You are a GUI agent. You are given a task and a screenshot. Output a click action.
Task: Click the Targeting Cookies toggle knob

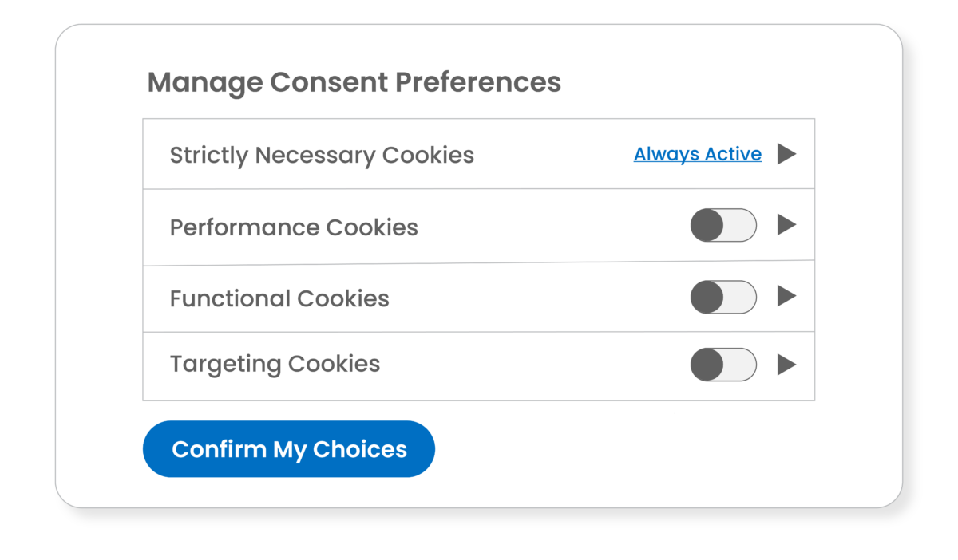click(707, 365)
